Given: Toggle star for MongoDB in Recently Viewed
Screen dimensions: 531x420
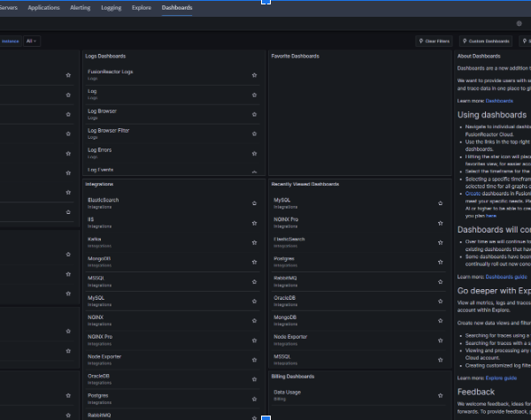Looking at the screenshot, I should point(440,320).
